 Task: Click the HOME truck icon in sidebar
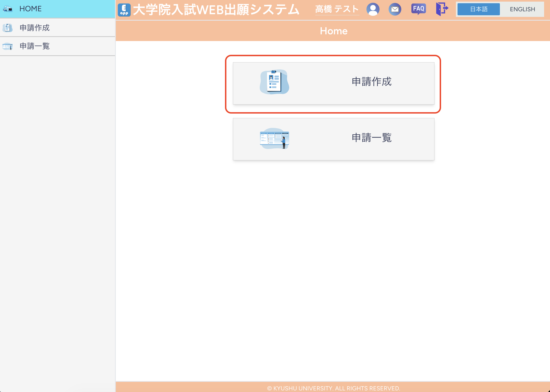click(8, 9)
